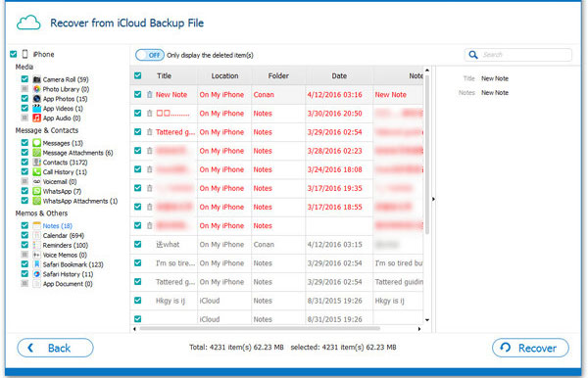Click the App Videos icon

click(x=36, y=109)
